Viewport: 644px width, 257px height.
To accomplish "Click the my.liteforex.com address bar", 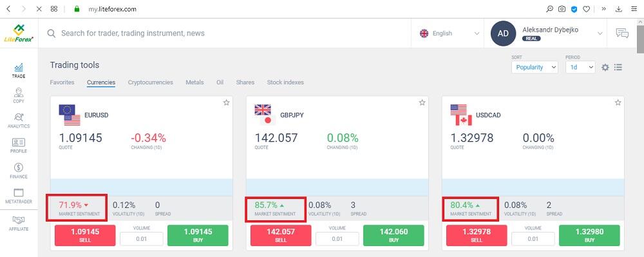I will pos(112,8).
